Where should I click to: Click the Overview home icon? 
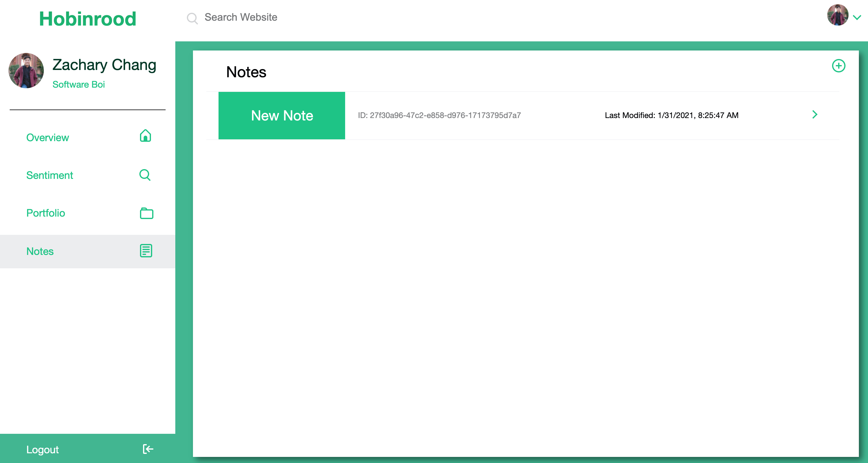pos(145,136)
